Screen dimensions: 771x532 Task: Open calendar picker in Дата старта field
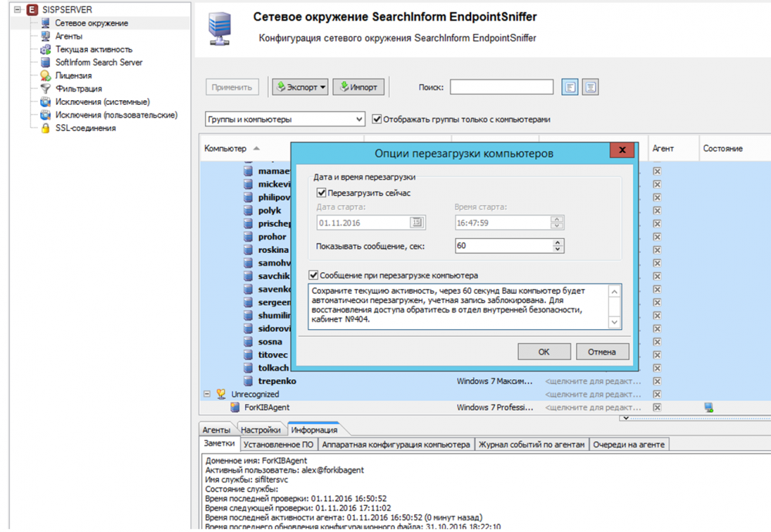[416, 223]
